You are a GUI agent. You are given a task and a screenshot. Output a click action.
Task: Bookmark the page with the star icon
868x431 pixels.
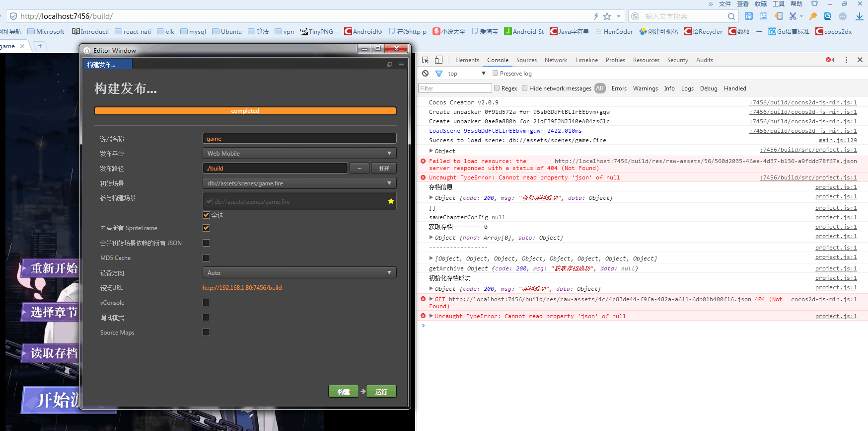(607, 16)
